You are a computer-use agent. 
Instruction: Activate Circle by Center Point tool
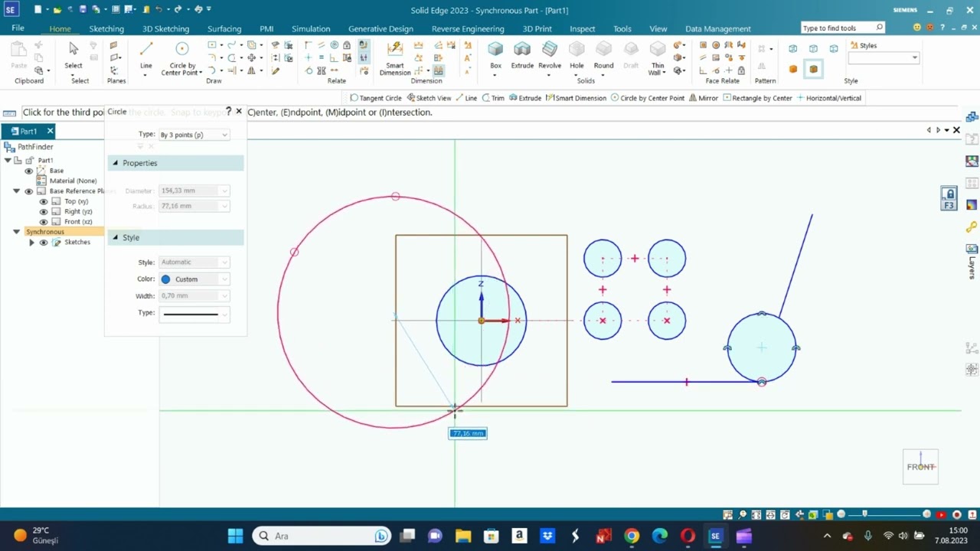(x=182, y=57)
